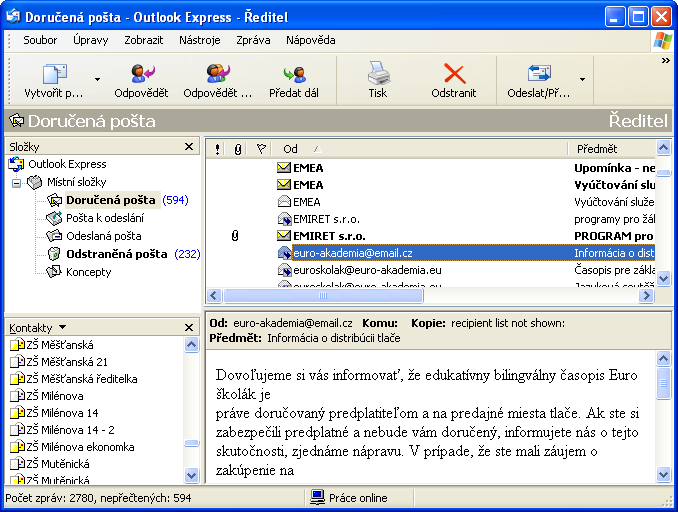Select contact ZŠ Milénova 14 - 2
The image size is (678, 512).
(70, 430)
